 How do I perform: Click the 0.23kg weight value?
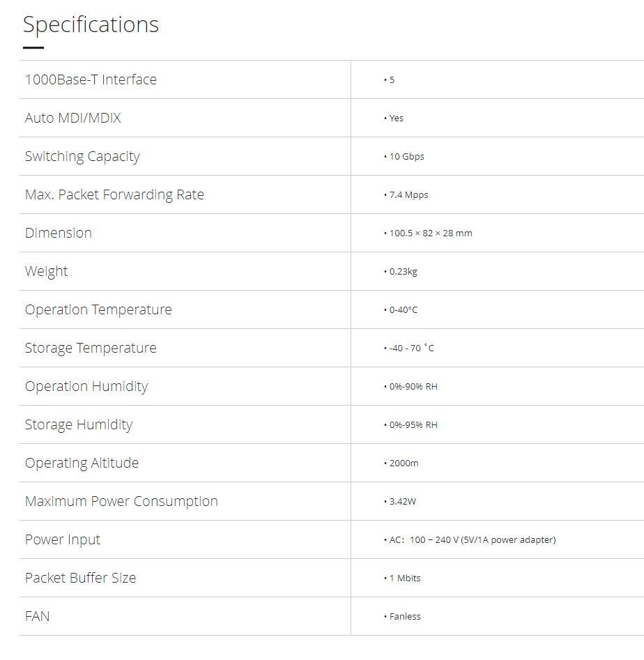click(x=403, y=272)
